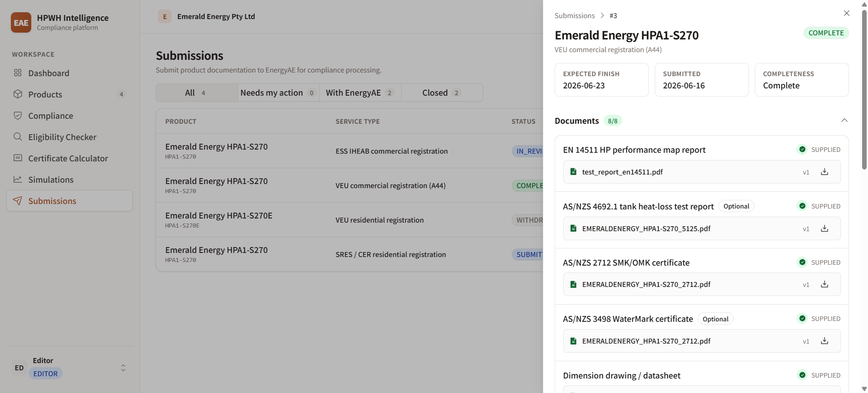This screenshot has width=868, height=393.
Task: Click the SERVICE TYPE column header
Action: coord(358,121)
